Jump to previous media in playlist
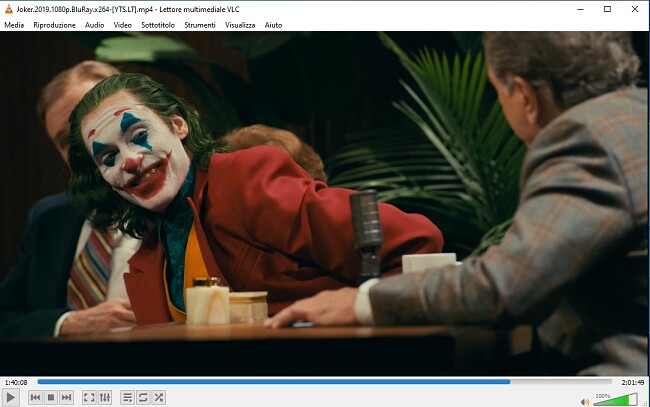 point(36,398)
